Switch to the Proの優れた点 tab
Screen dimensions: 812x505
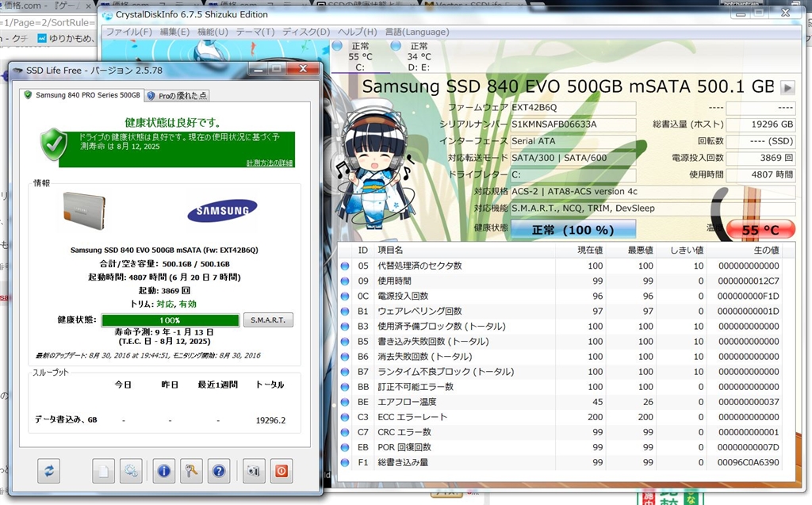[177, 96]
